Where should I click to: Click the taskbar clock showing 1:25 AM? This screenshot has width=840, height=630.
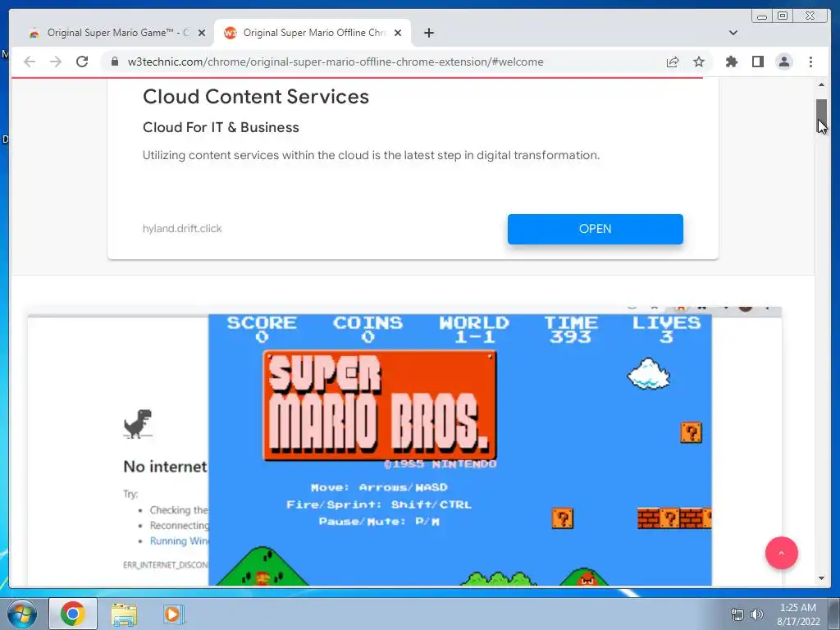coord(798,614)
